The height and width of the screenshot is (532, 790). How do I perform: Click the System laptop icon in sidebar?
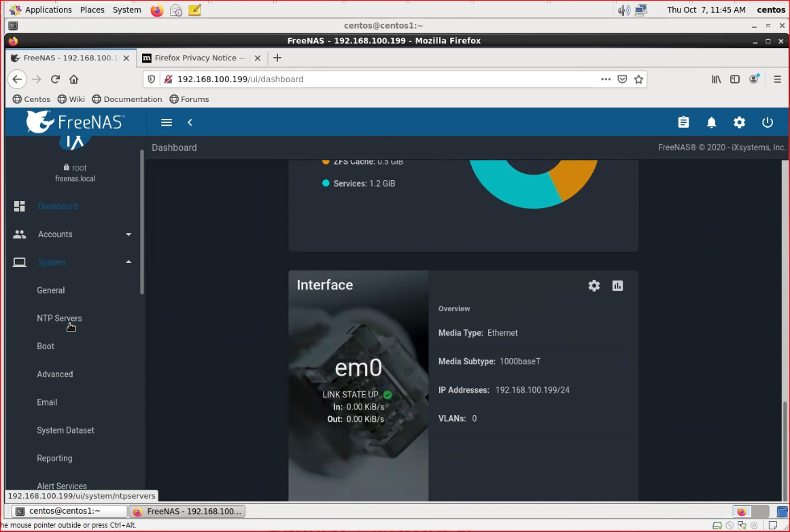click(x=20, y=262)
